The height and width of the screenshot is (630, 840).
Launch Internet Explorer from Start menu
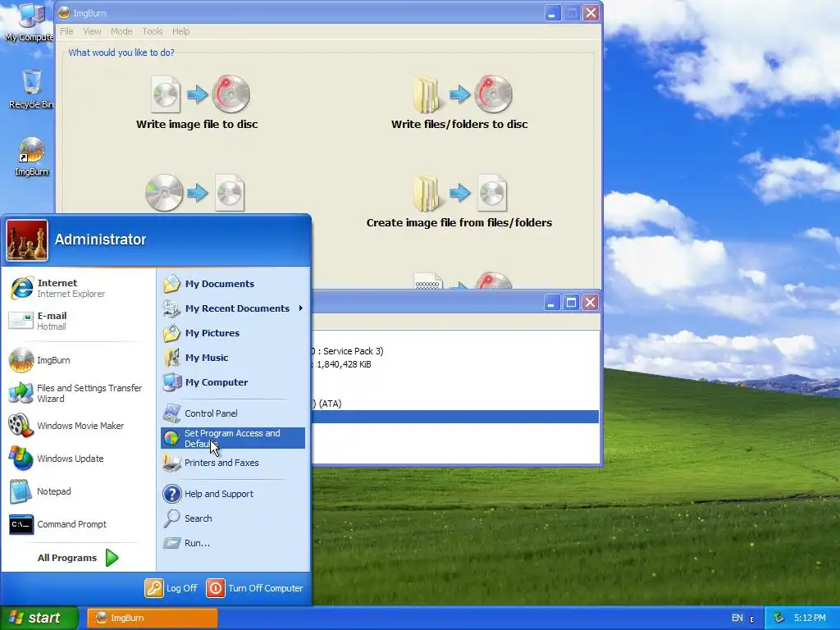79,288
